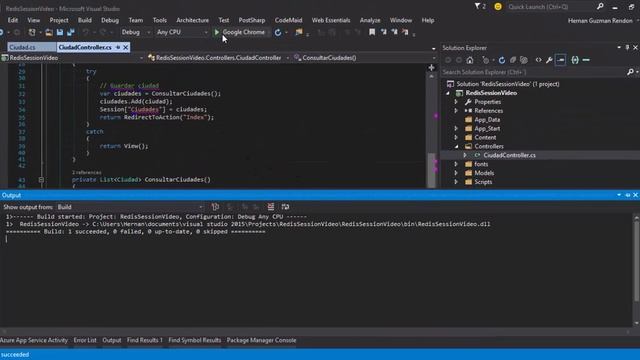Open the CodeMaid menu
640x360 pixels.
288,20
